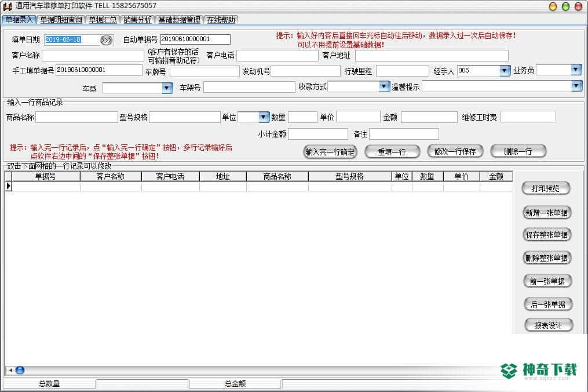The height and width of the screenshot is (392, 588).
Task: Close the window using the red button
Action: point(579,6)
